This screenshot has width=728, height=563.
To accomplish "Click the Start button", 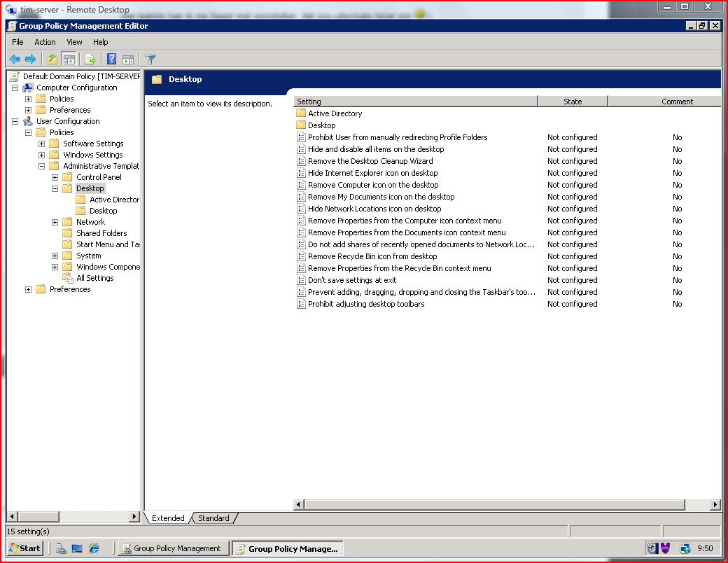I will click(25, 548).
